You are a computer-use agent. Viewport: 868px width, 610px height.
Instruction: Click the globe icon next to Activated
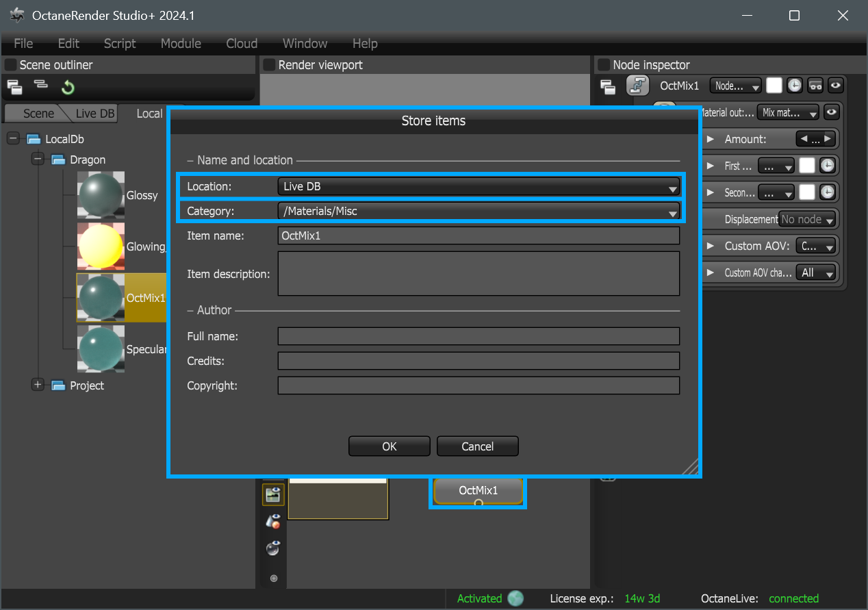click(515, 598)
